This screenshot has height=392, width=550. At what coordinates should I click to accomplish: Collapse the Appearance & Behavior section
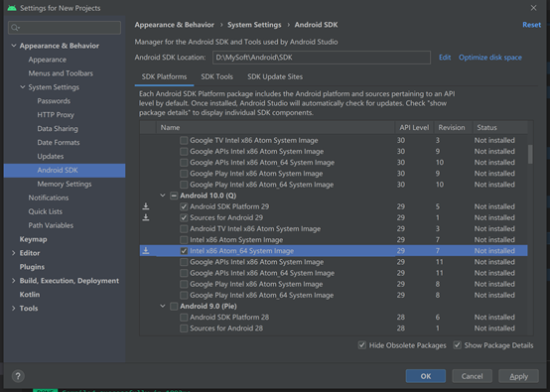tap(14, 46)
